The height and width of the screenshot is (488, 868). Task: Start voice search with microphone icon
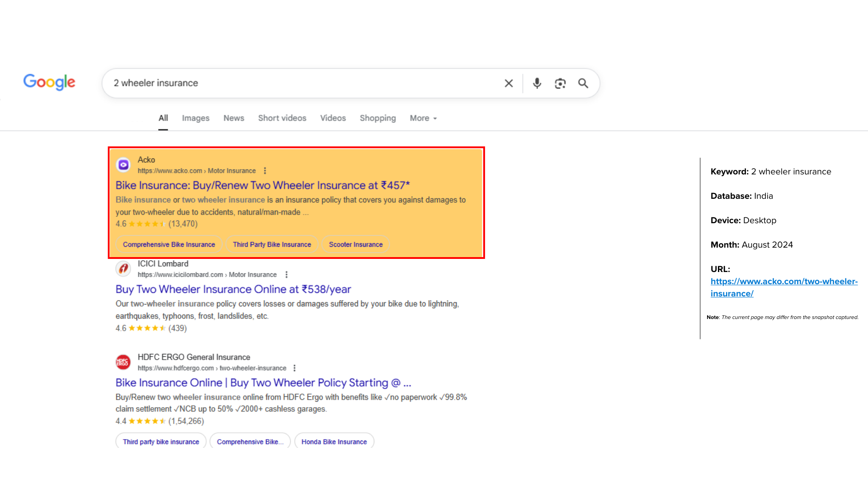pyautogui.click(x=537, y=83)
